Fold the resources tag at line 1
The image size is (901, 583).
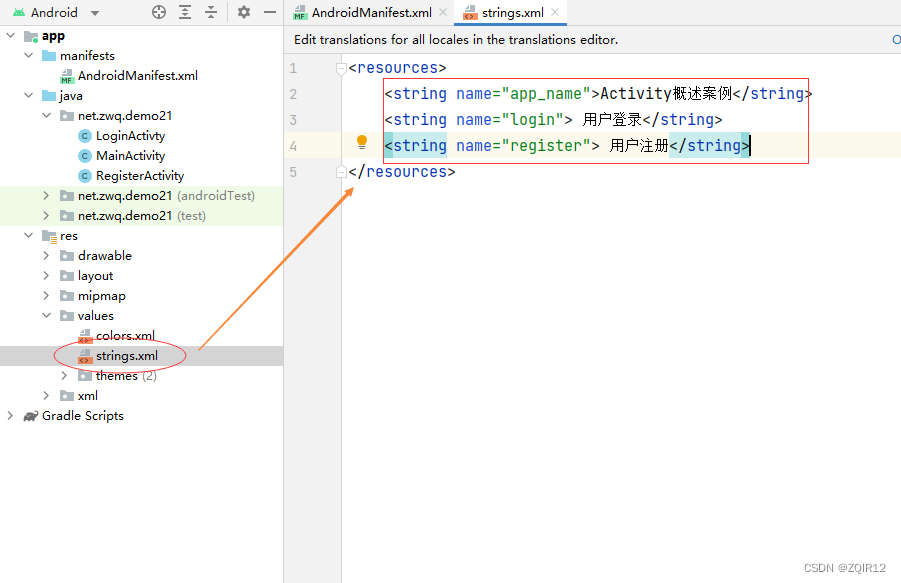pyautogui.click(x=341, y=68)
